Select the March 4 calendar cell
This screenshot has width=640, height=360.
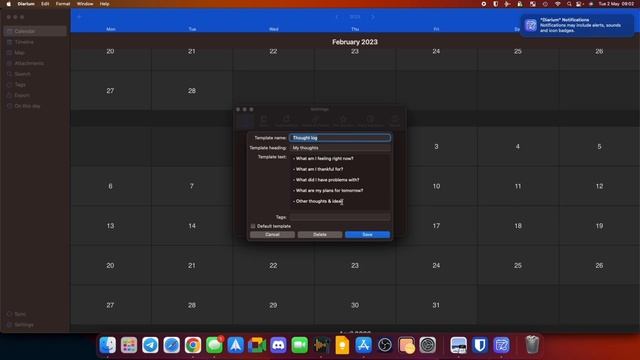[518, 146]
